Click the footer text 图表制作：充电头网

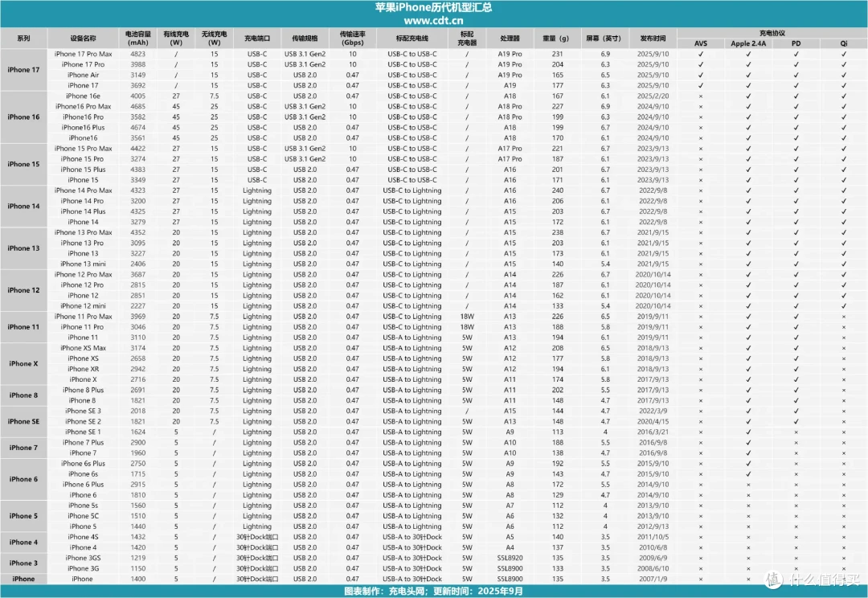pos(385,591)
